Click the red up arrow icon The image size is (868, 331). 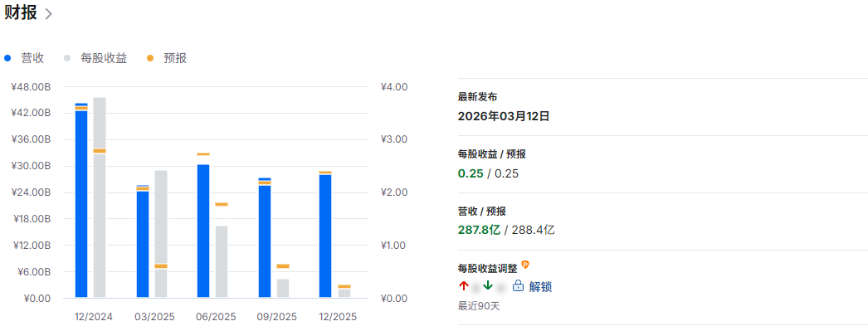click(x=463, y=286)
